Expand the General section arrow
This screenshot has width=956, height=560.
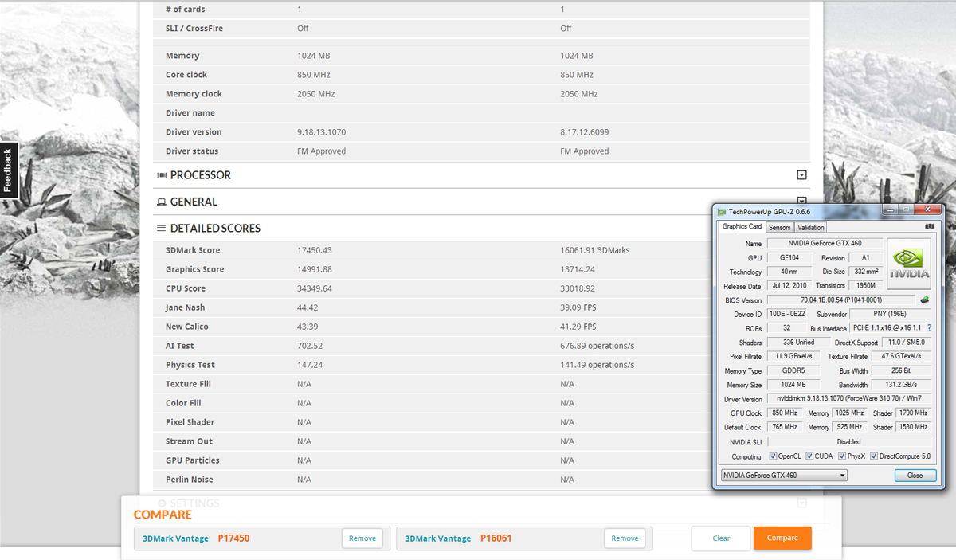click(802, 202)
